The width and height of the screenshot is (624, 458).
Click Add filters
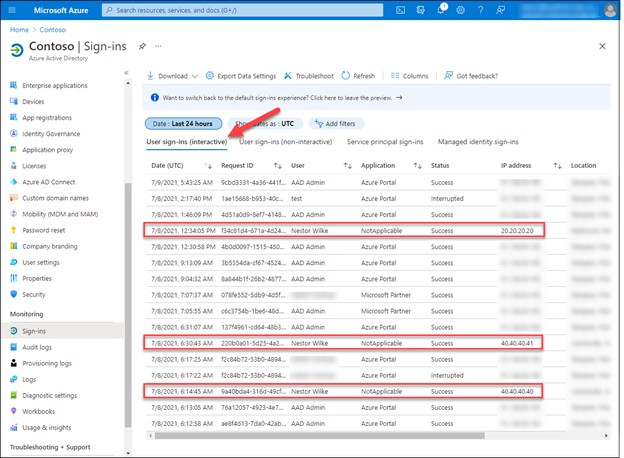336,124
